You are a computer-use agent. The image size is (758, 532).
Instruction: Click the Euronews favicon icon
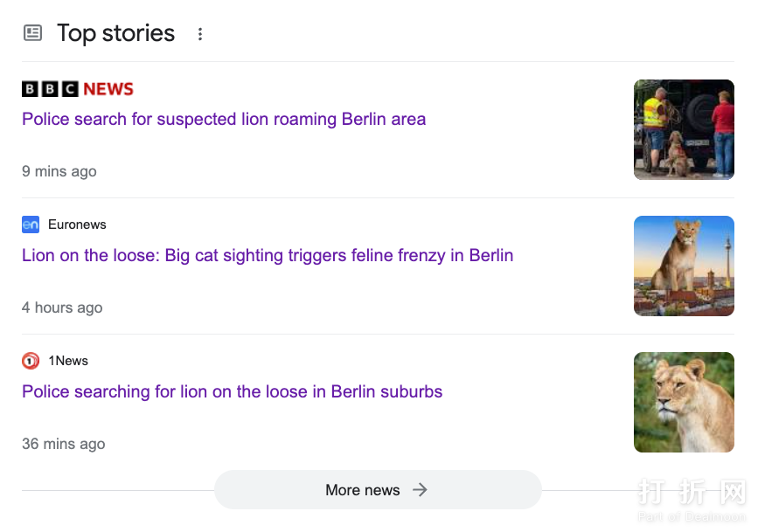[x=31, y=225]
